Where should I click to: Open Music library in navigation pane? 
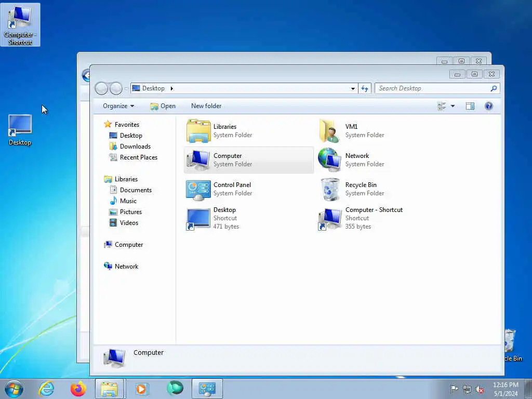point(128,201)
